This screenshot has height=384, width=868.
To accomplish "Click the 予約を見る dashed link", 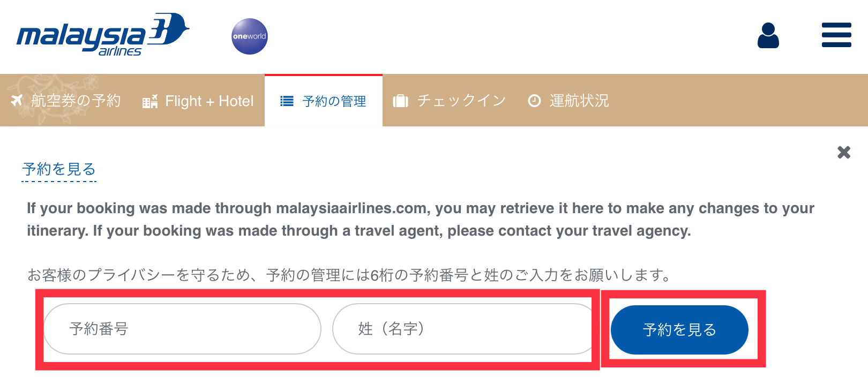I will (59, 169).
